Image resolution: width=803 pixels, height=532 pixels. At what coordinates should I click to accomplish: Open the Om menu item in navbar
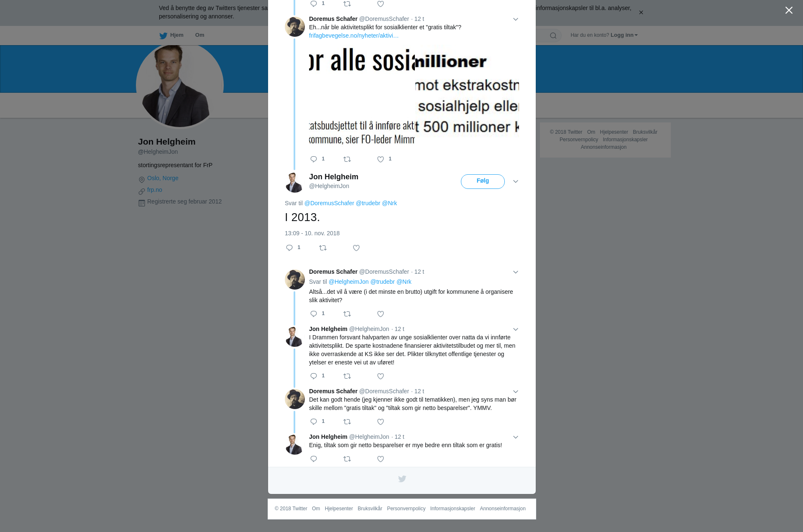(x=200, y=35)
